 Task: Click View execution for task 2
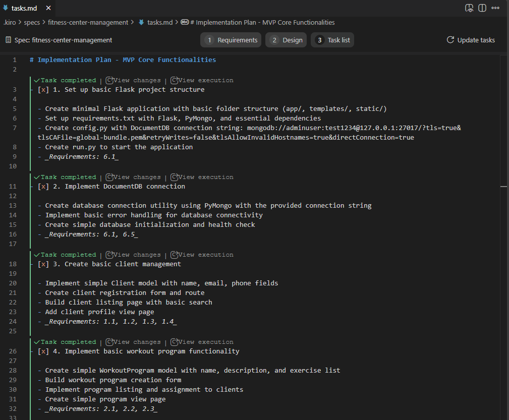click(202, 177)
